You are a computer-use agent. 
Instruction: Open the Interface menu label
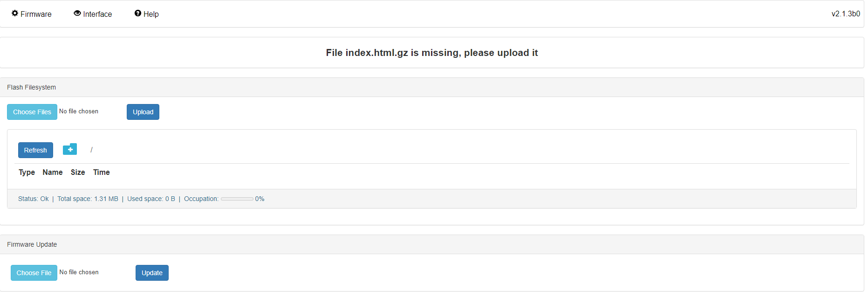tap(97, 14)
